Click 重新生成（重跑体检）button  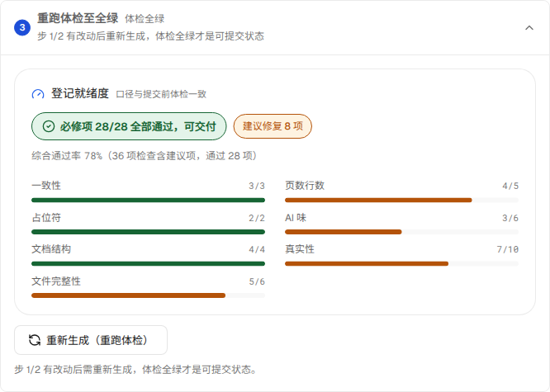click(x=91, y=340)
